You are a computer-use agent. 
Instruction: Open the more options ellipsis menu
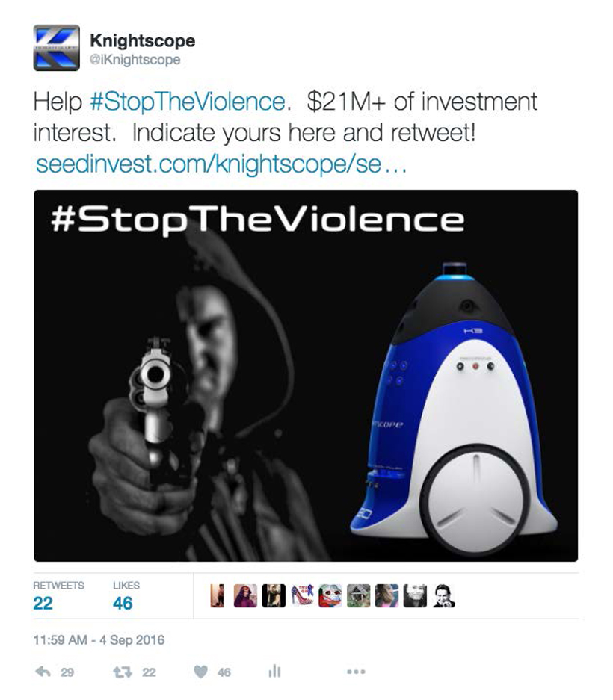pyautogui.click(x=356, y=672)
